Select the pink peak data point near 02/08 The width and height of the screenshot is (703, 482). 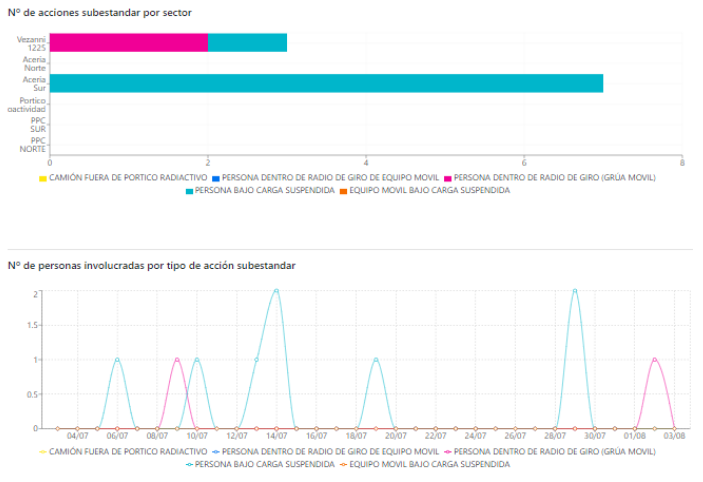tap(655, 359)
